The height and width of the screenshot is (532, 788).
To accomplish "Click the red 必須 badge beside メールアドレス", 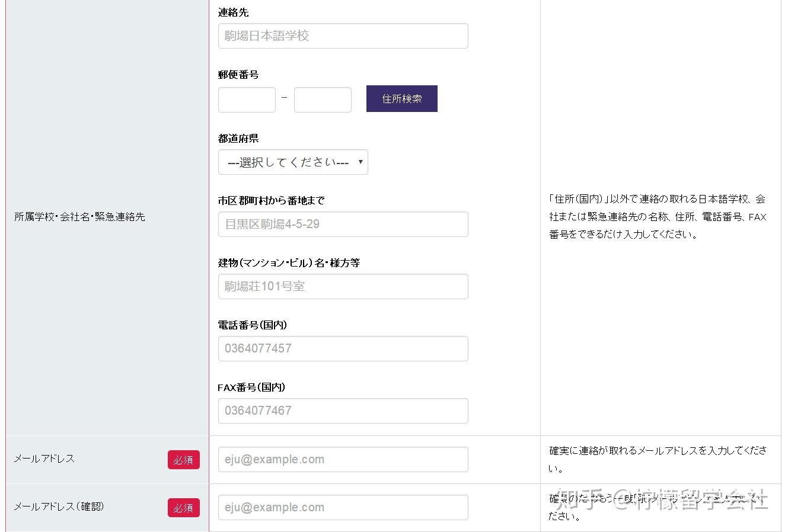I will pos(184,460).
